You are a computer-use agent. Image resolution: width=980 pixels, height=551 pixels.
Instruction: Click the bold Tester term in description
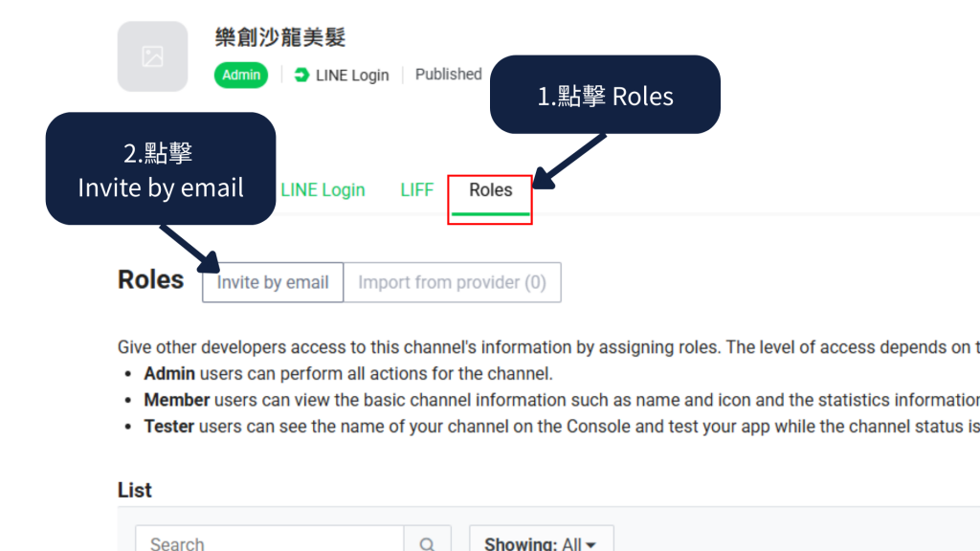point(168,427)
